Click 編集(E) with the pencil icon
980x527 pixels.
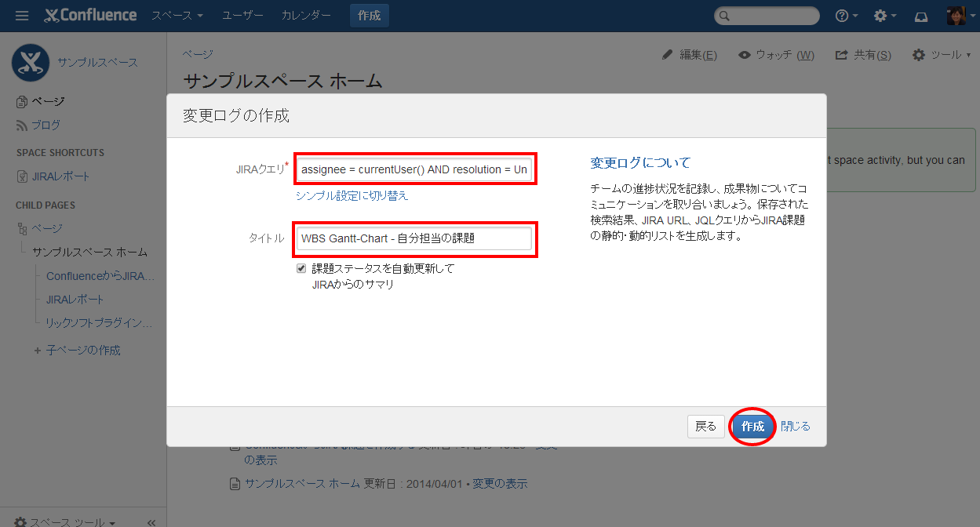690,55
